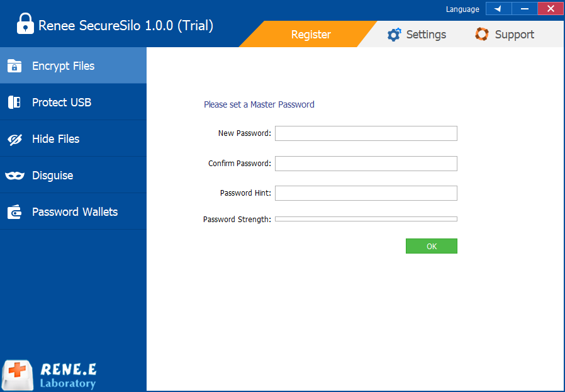Click the padlock logo beside app title
This screenshot has width=565, height=392.
pos(25,24)
